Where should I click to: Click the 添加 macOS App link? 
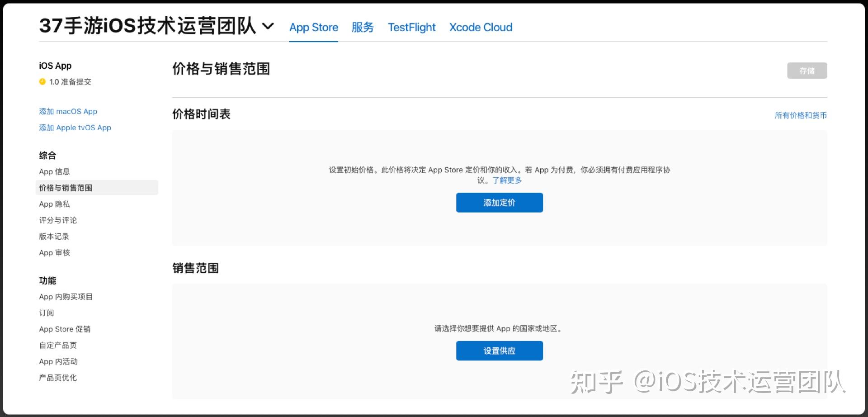tap(68, 111)
